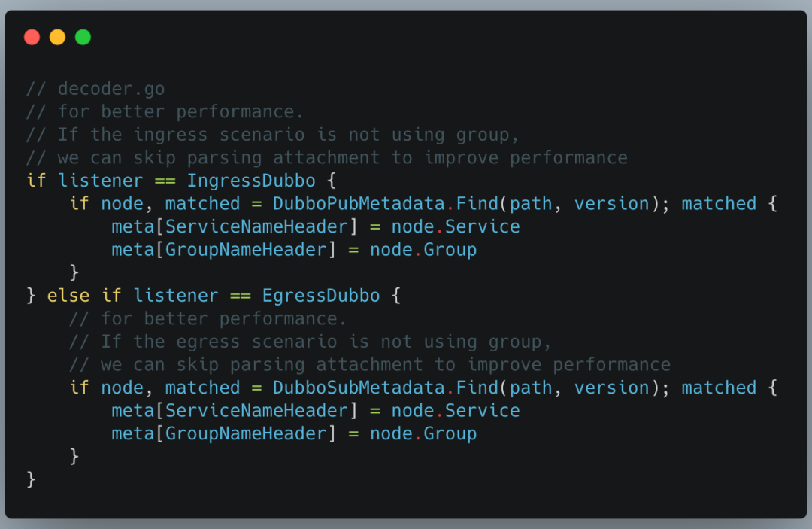Click the "decoder.go" comment line
This screenshot has height=529, width=812.
tap(95, 89)
